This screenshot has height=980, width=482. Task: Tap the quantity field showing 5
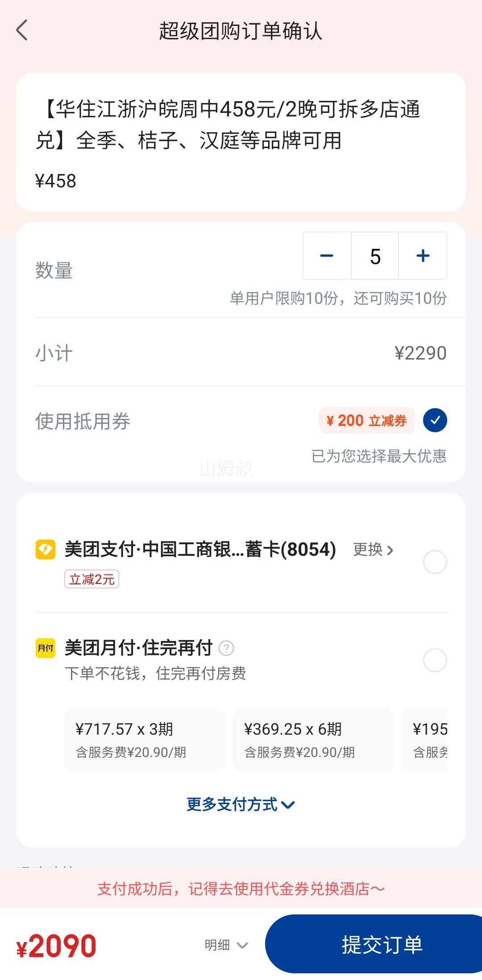[375, 256]
